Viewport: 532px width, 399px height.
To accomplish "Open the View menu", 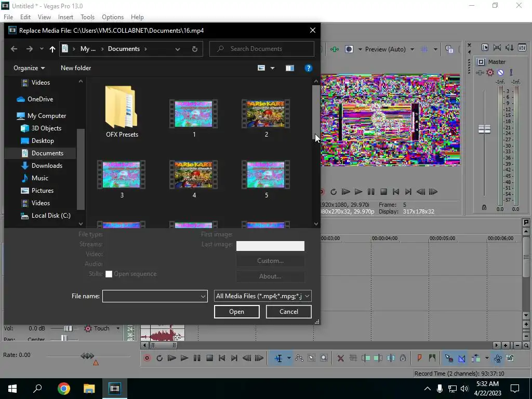I will click(44, 17).
